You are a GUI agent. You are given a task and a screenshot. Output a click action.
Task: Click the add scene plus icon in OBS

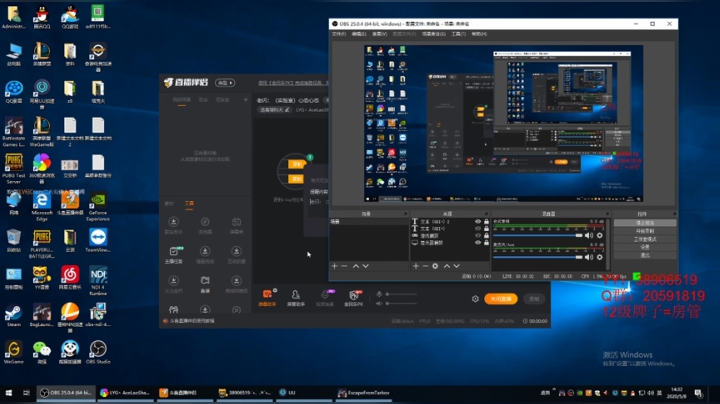[334, 266]
